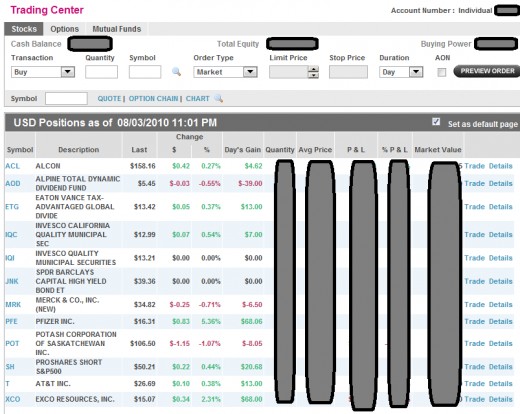Open the MRK symbol link
520x414 pixels.
point(13,305)
